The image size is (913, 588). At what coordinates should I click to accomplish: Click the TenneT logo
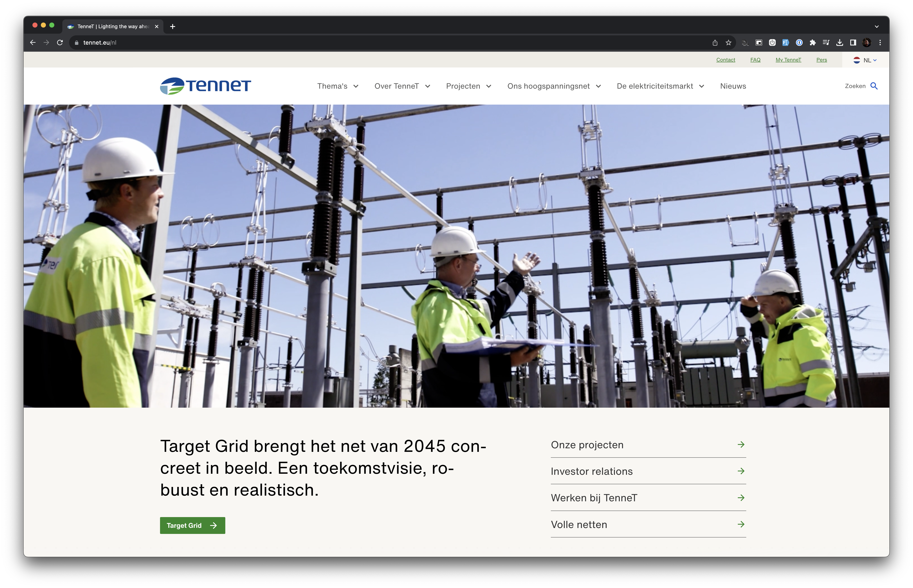[205, 86]
